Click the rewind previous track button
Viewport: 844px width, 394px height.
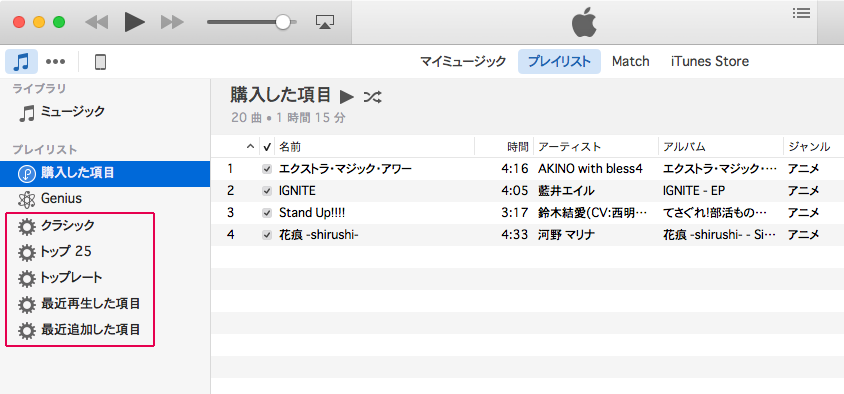click(x=96, y=22)
